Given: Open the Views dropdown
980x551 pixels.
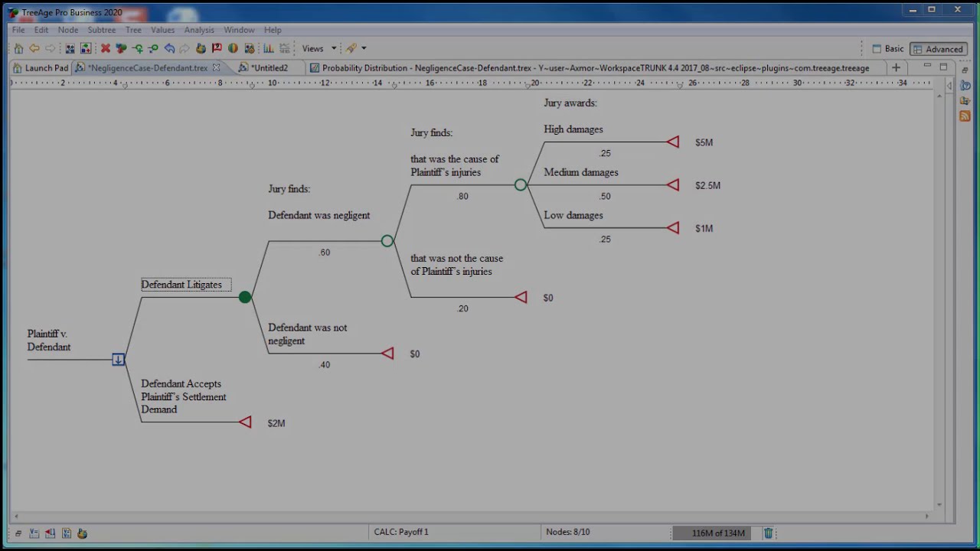Looking at the screenshot, I should tap(318, 48).
